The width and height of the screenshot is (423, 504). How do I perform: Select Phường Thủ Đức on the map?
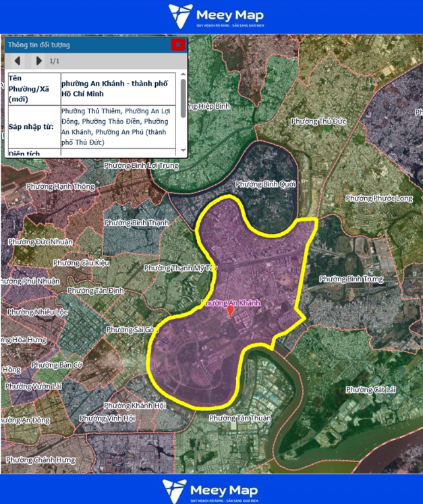click(x=318, y=121)
